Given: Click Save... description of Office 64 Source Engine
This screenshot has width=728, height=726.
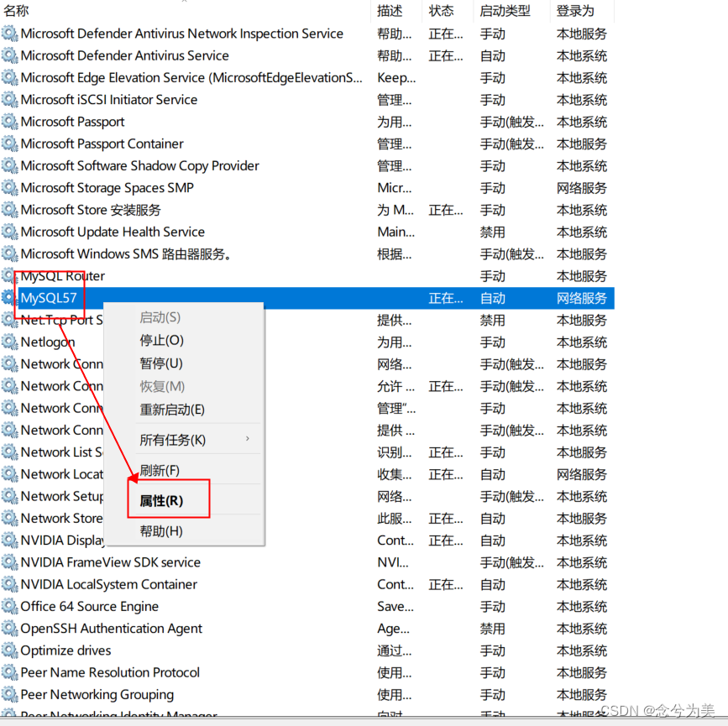Looking at the screenshot, I should [395, 607].
